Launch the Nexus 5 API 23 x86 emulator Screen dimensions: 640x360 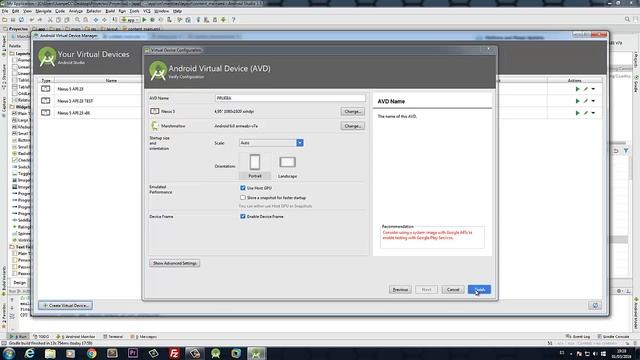click(578, 113)
